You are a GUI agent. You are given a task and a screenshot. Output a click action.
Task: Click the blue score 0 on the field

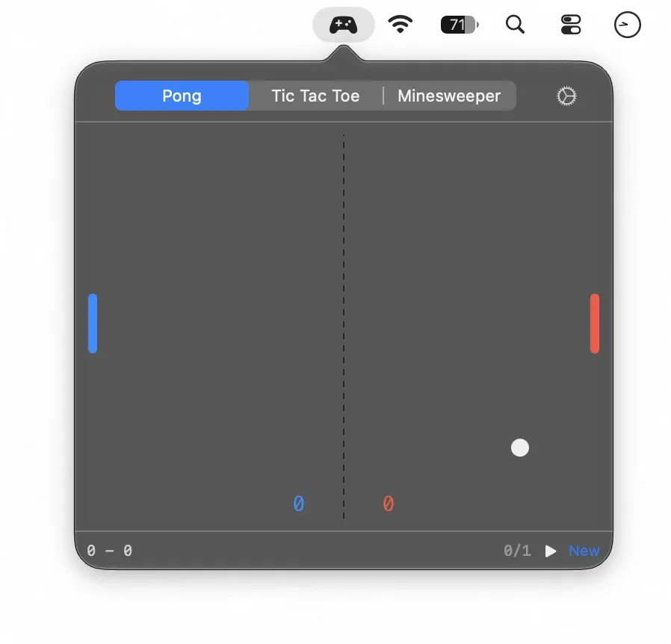pos(299,504)
